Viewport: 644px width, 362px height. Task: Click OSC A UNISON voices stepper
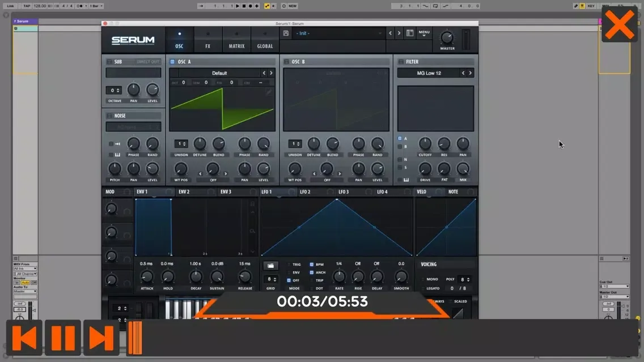coord(181,144)
